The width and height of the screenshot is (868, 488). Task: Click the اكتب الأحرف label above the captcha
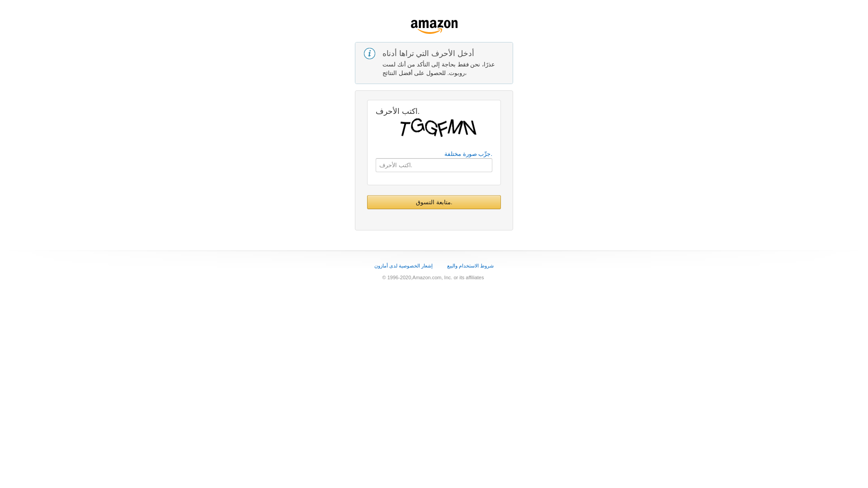coord(397,111)
